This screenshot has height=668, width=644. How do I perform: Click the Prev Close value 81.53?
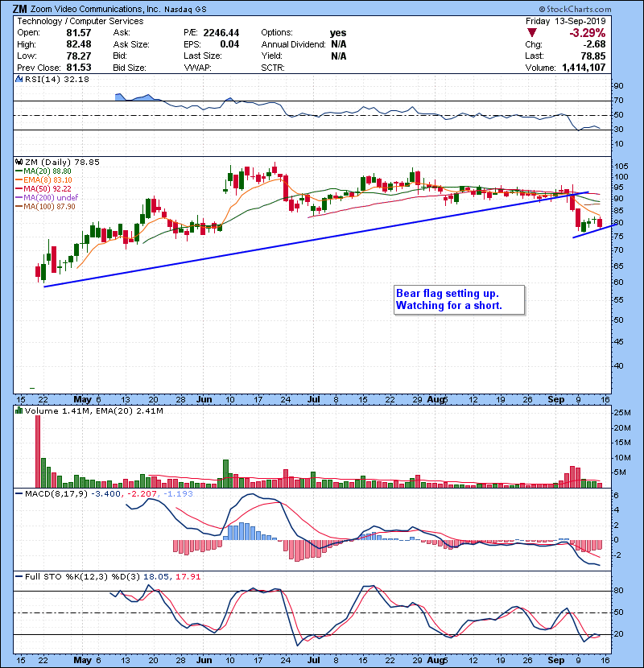(79, 68)
